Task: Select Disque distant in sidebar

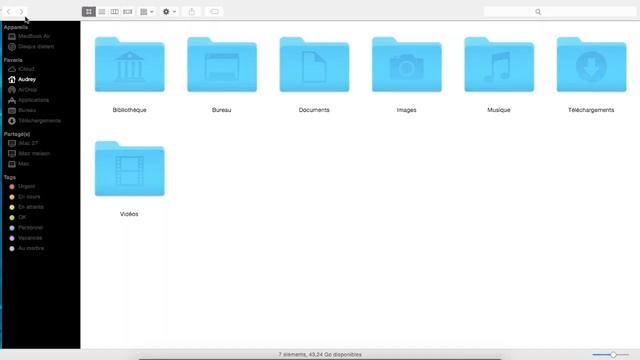Action: point(31,47)
